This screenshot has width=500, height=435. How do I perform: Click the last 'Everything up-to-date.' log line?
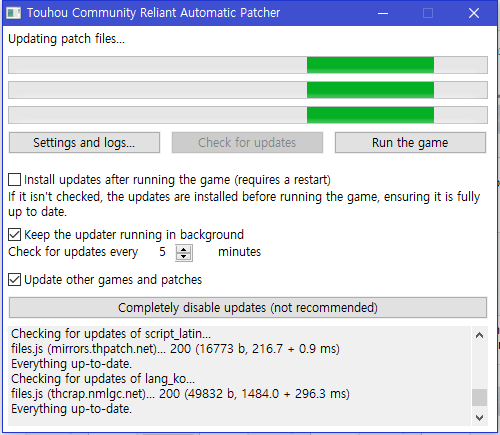(72, 409)
